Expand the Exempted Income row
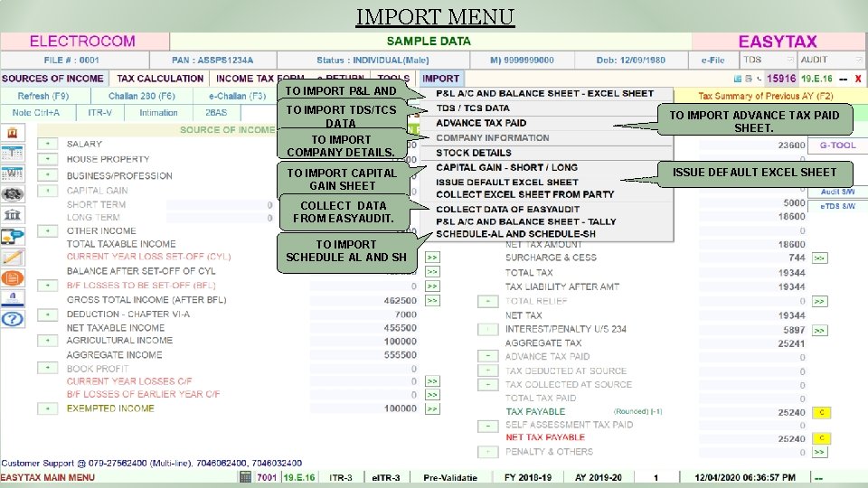Image resolution: width=868 pixels, height=488 pixels. (48, 408)
